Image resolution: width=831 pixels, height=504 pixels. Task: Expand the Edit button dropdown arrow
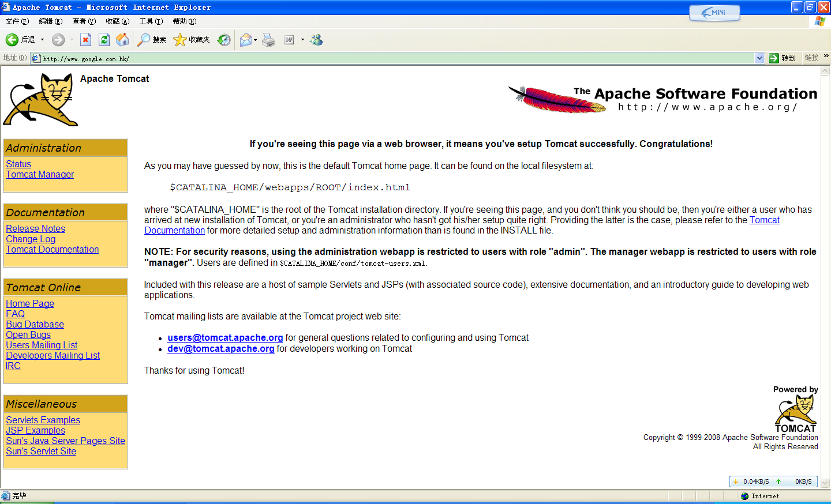[302, 40]
